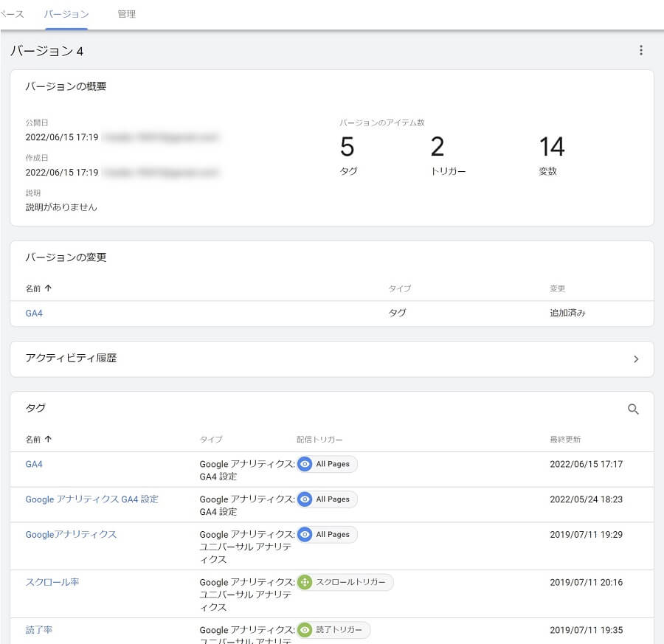Click the green 読了トリガー chip

[333, 630]
